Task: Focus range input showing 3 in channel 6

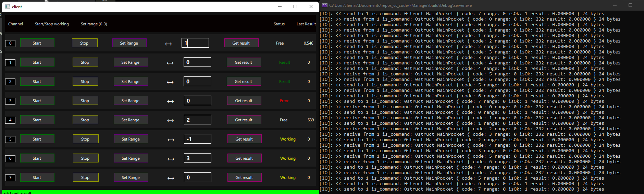Action: [x=197, y=158]
